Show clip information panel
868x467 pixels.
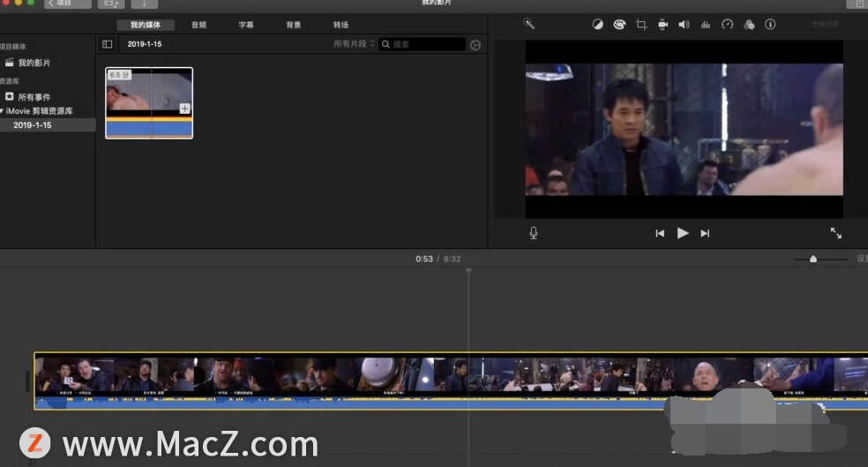770,25
